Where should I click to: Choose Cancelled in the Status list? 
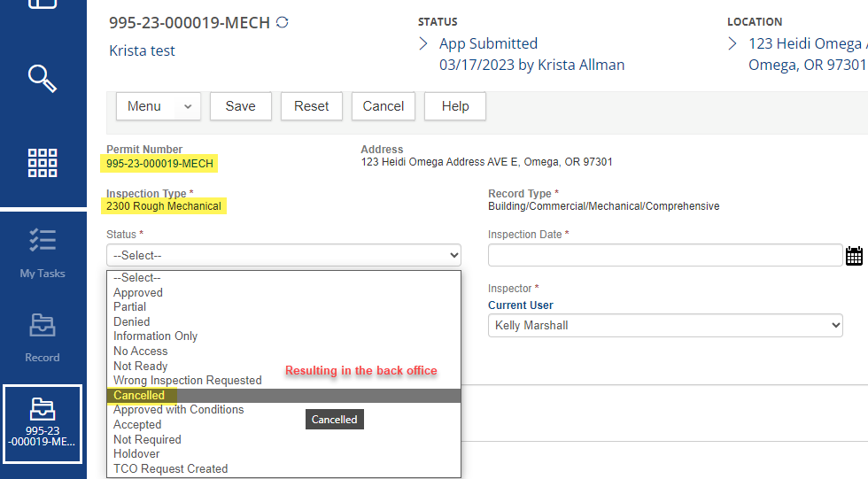139,396
